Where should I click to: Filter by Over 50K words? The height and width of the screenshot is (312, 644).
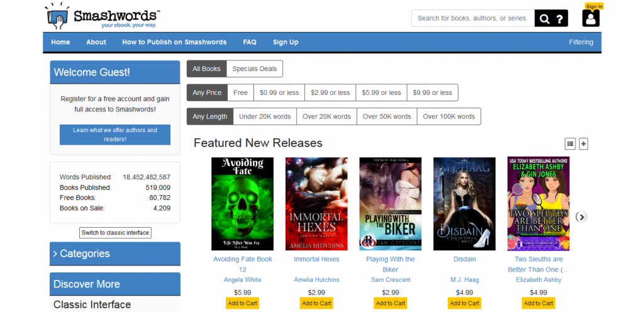click(387, 116)
